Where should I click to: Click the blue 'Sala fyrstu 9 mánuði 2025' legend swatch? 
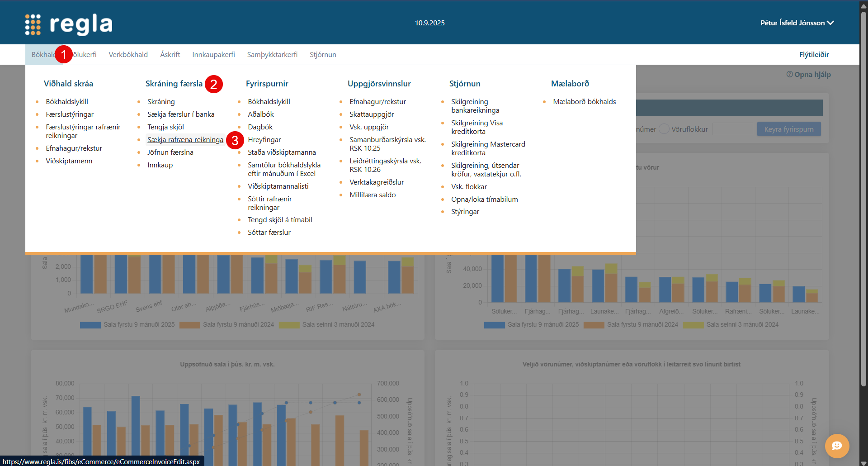click(x=90, y=325)
